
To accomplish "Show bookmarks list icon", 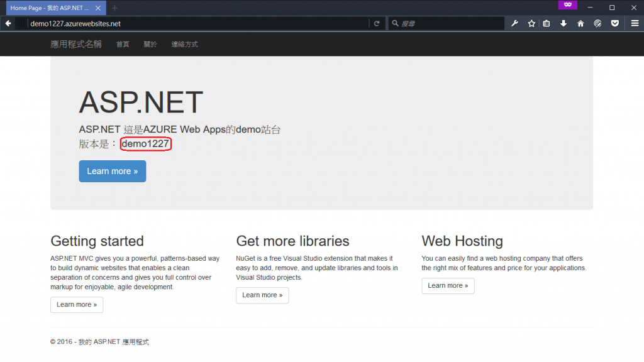I will pos(547,23).
